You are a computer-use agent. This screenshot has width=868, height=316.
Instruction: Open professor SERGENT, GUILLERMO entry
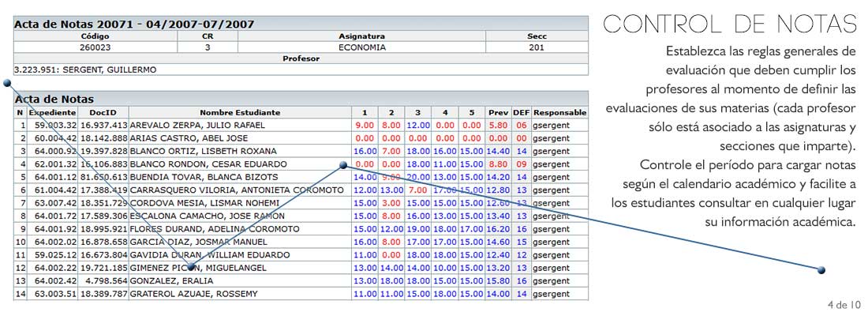(x=85, y=70)
